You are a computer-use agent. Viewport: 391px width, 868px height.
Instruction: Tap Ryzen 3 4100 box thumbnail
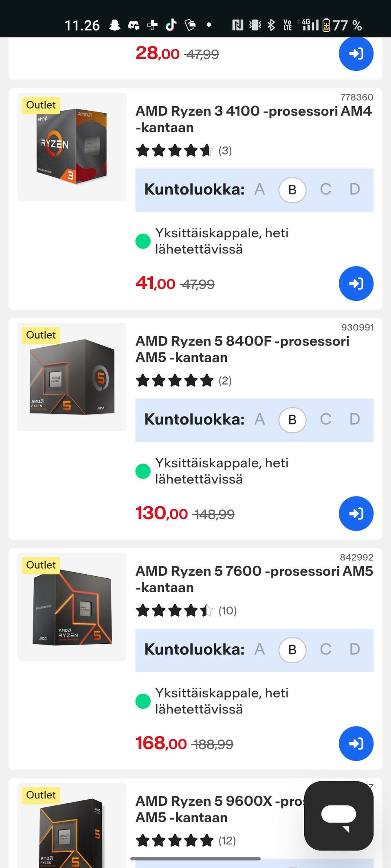coord(72,146)
